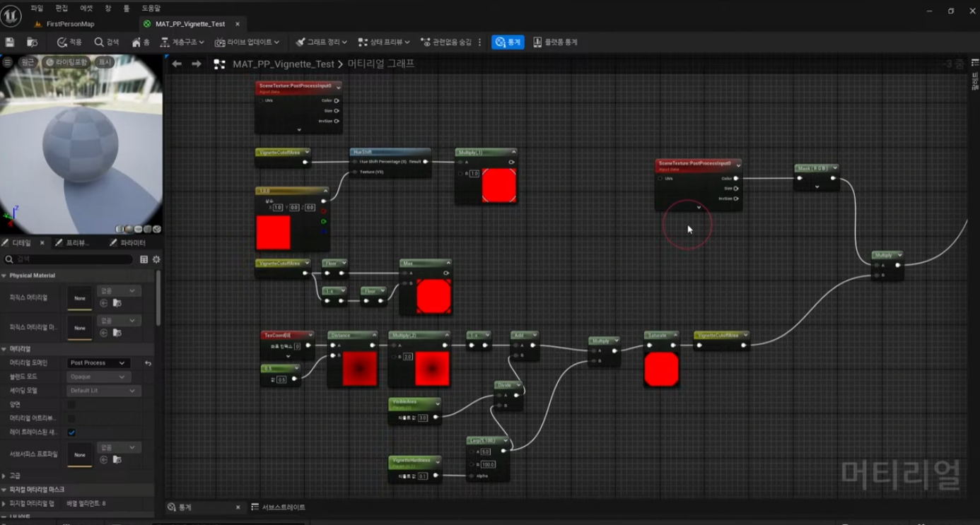This screenshot has height=525, width=980.
Task: Open the 편집 (Edit) menu
Action: pyautogui.click(x=62, y=8)
